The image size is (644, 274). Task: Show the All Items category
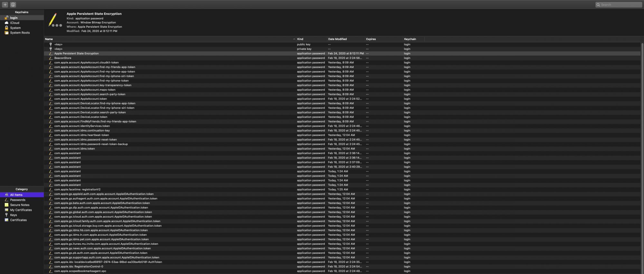[22, 195]
